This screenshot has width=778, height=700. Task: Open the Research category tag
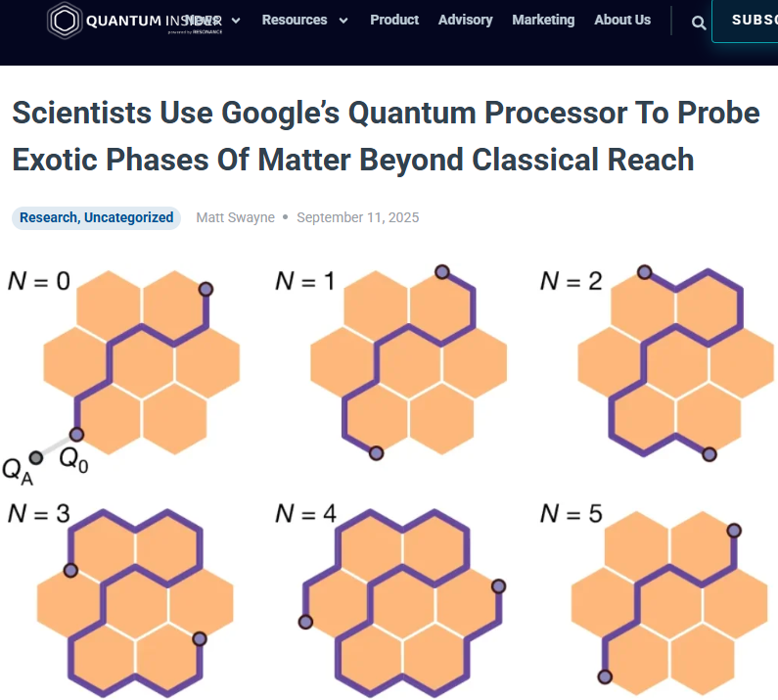pyautogui.click(x=49, y=217)
